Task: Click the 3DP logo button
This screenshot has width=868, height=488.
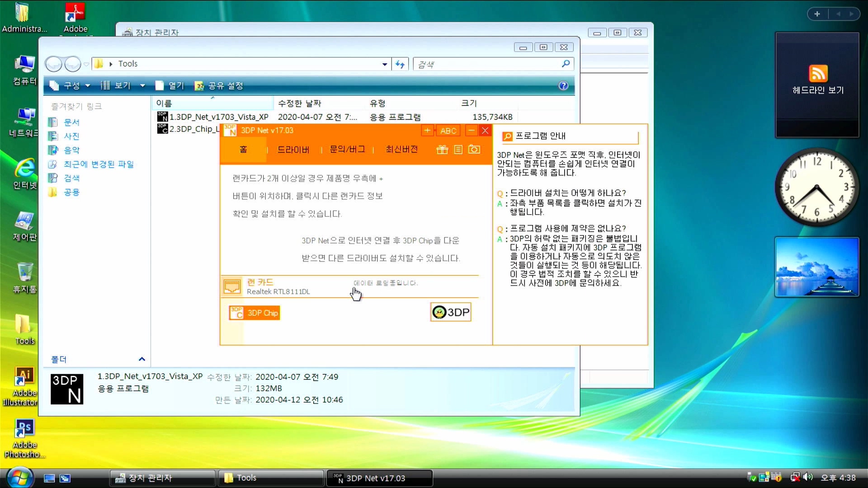Action: [451, 312]
